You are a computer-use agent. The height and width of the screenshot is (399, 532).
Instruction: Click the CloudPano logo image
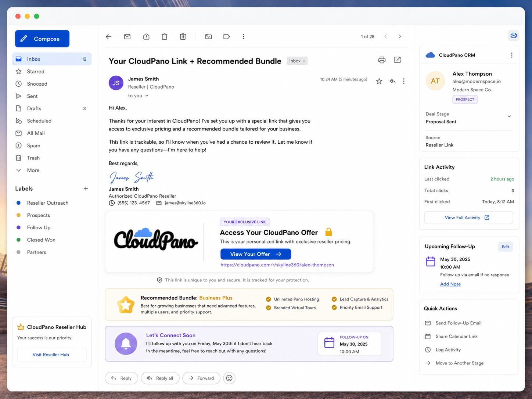(156, 240)
